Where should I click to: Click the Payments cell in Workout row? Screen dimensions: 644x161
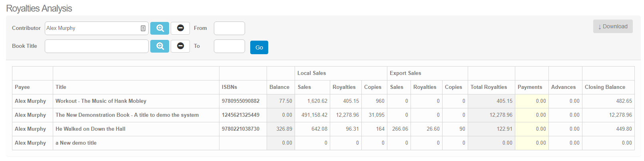[531, 101]
